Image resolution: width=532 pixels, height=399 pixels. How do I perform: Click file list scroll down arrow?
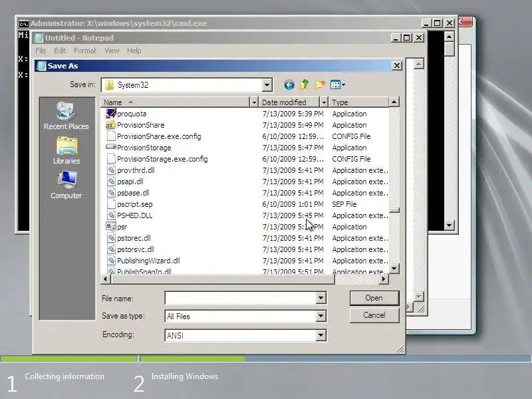[394, 269]
